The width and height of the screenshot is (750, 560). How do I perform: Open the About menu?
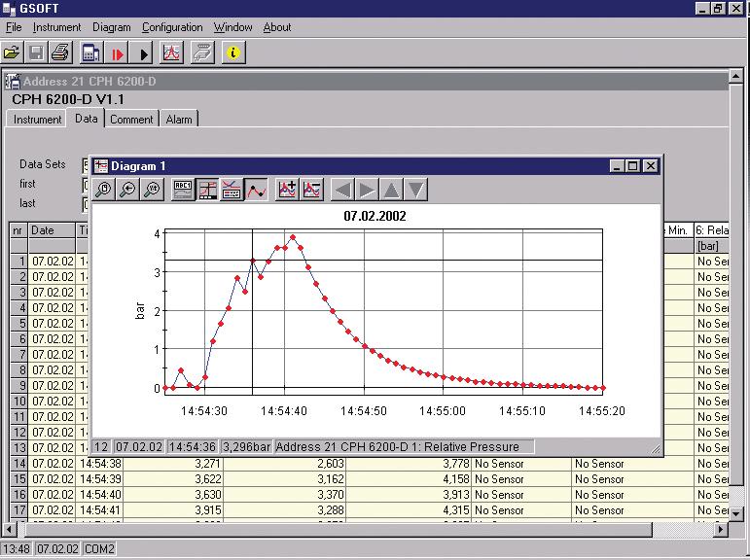point(277,27)
